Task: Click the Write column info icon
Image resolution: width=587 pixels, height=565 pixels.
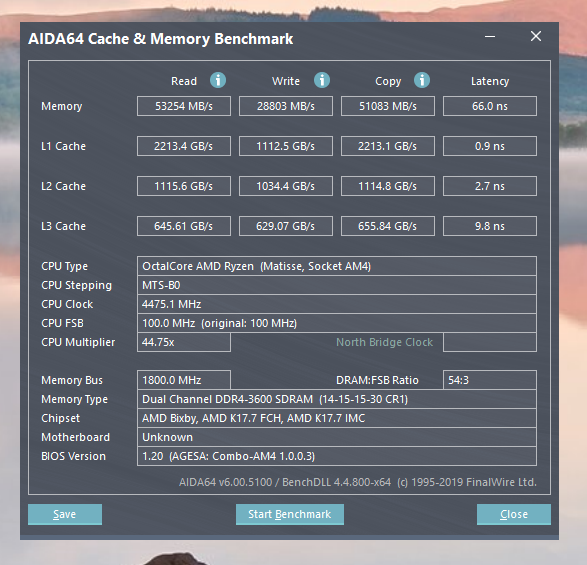Action: click(322, 80)
